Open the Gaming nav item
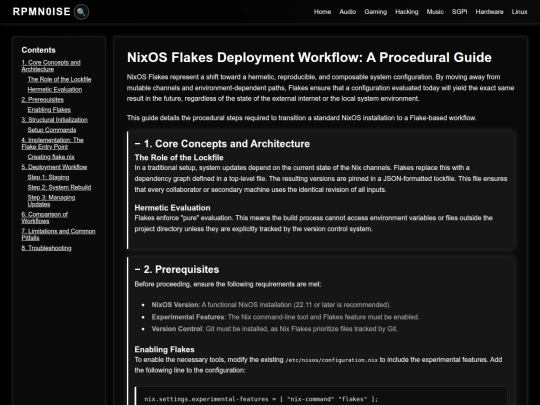 376,12
